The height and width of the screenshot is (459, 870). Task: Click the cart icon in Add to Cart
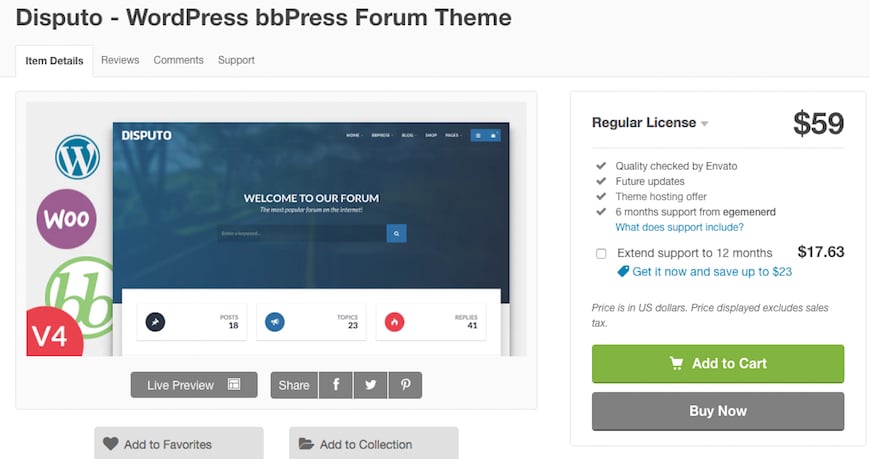click(676, 364)
